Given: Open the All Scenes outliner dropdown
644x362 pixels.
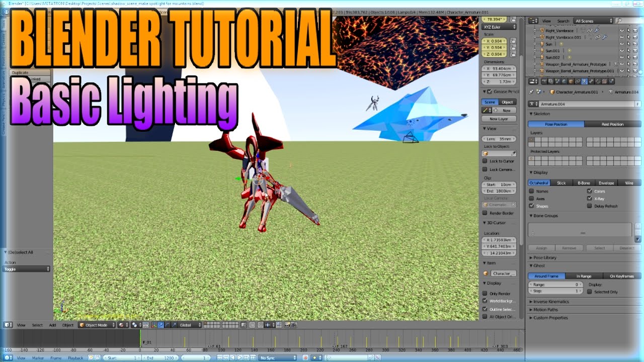Looking at the screenshot, I should [593, 21].
